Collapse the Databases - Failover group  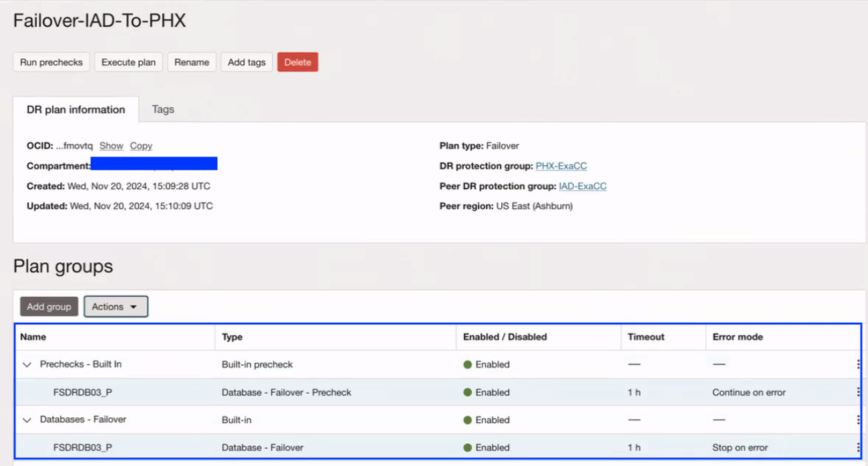coord(27,420)
